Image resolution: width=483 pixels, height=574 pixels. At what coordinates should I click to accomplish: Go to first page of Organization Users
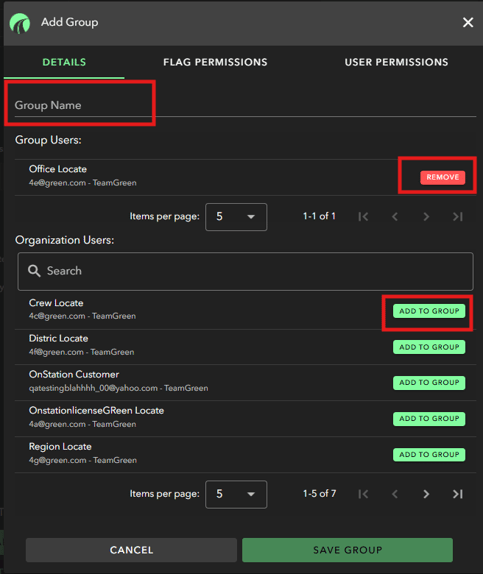(x=363, y=494)
